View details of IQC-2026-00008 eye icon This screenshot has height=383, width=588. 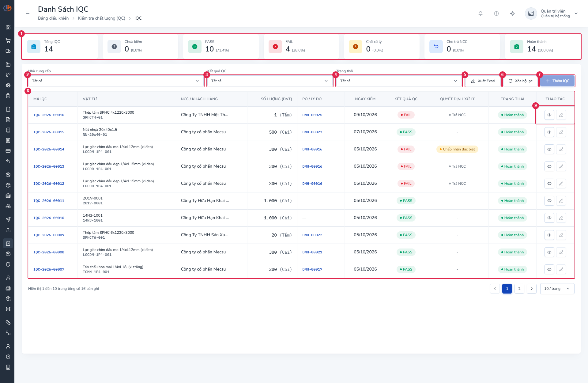[549, 252]
